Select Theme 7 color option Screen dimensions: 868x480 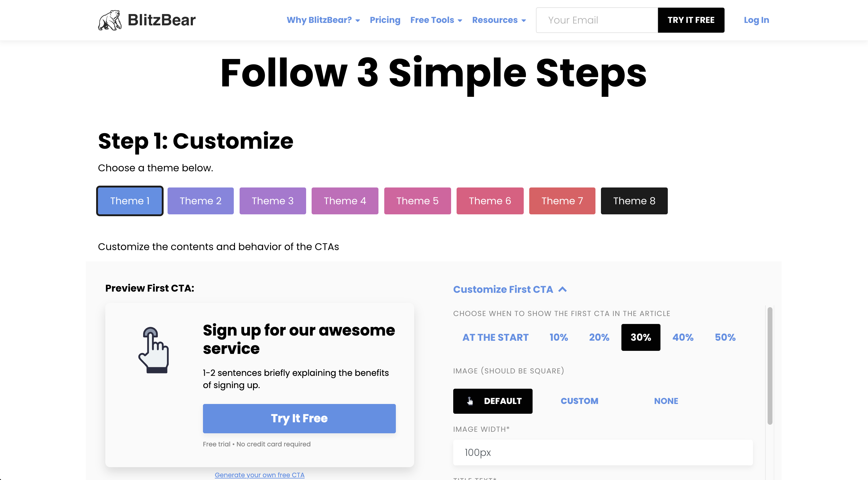tap(562, 200)
